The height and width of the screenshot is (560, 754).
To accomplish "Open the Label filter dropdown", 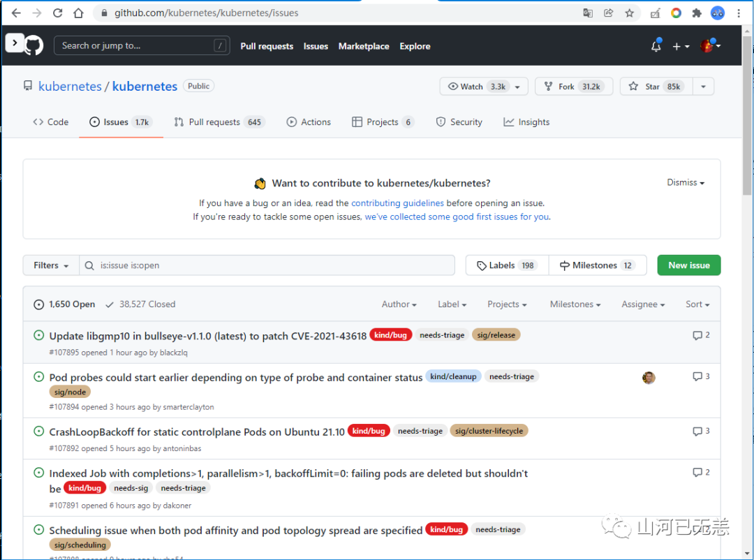I will tap(452, 304).
